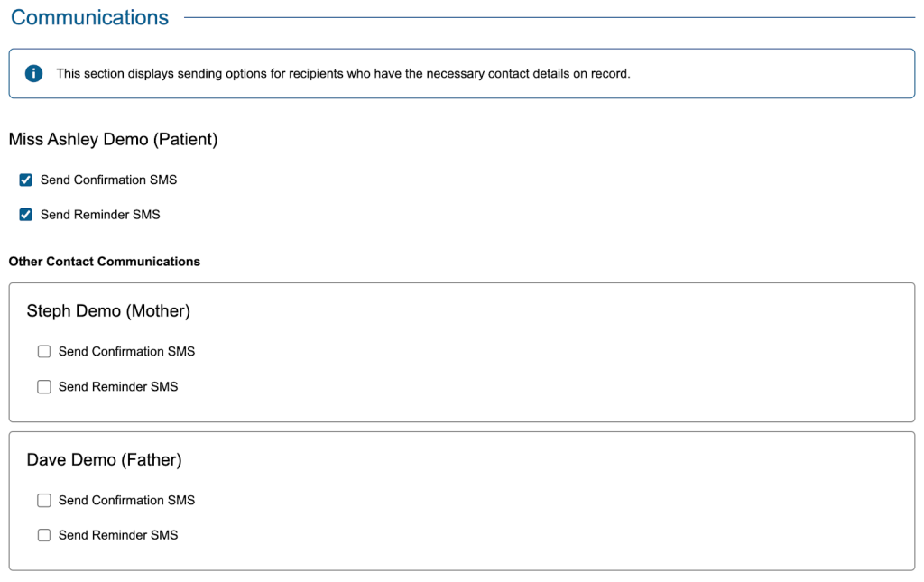Click the patient's Send Confirmation SMS label text
Image resolution: width=924 pixels, height=582 pixels.
tap(108, 180)
